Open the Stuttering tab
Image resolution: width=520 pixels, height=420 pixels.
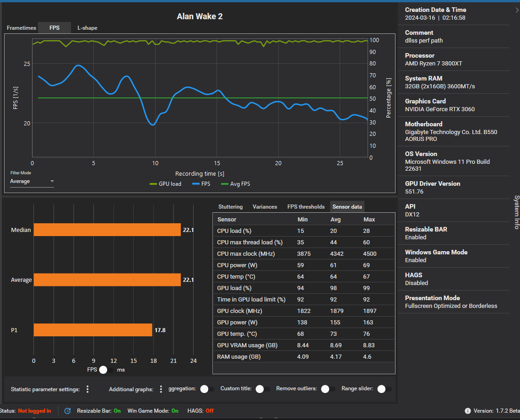point(231,206)
